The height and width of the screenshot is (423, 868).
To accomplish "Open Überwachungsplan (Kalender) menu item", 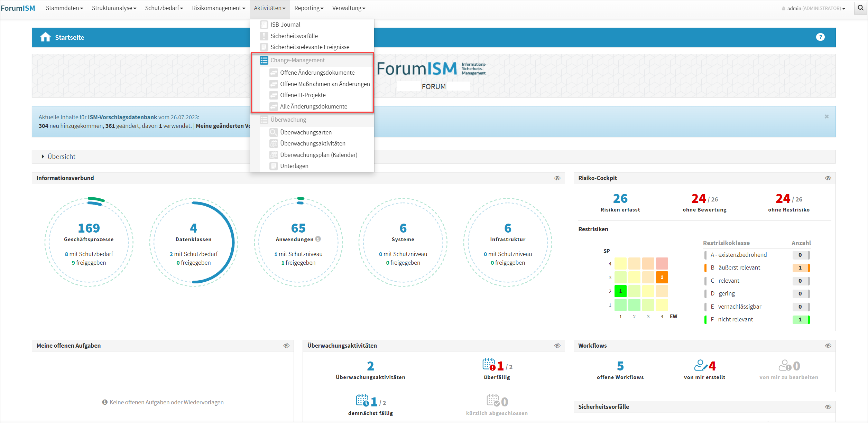I will pyautogui.click(x=318, y=155).
